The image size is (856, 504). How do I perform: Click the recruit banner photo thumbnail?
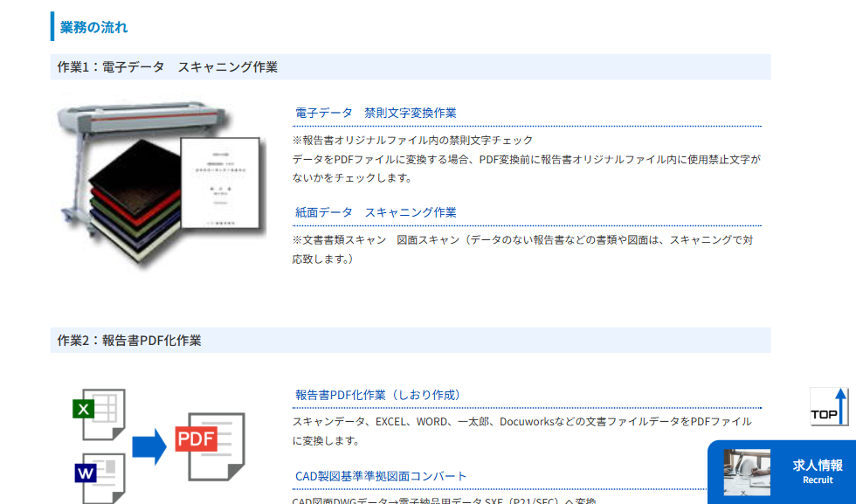click(747, 473)
